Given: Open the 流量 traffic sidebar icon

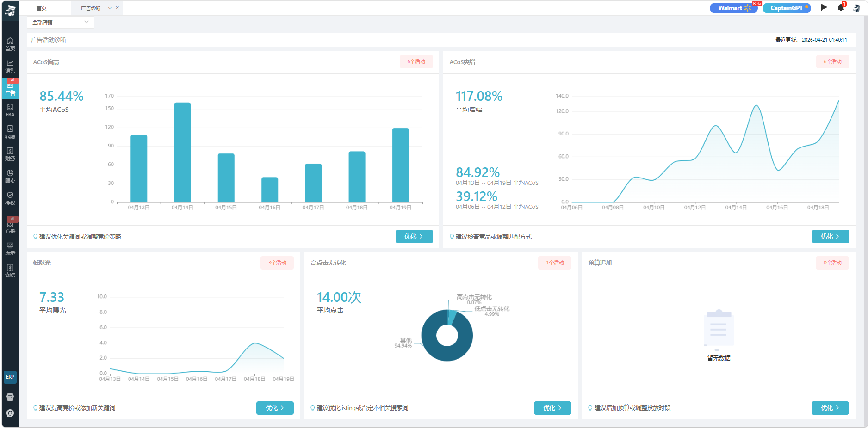Looking at the screenshot, I should [x=10, y=248].
